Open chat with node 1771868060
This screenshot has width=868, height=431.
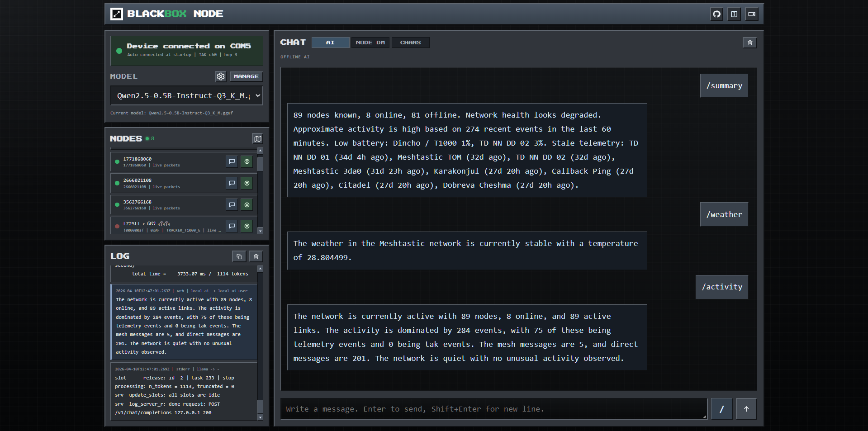(x=232, y=161)
